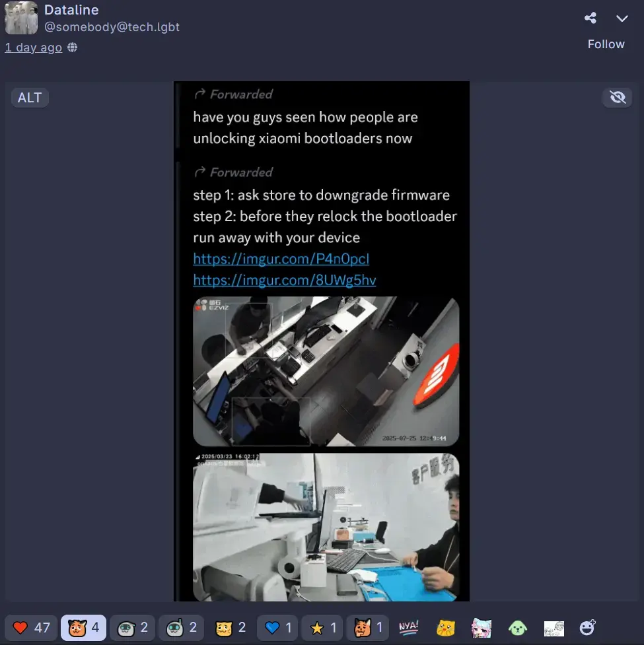Hide the media with crossed-eye icon
The width and height of the screenshot is (644, 645).
(x=618, y=98)
